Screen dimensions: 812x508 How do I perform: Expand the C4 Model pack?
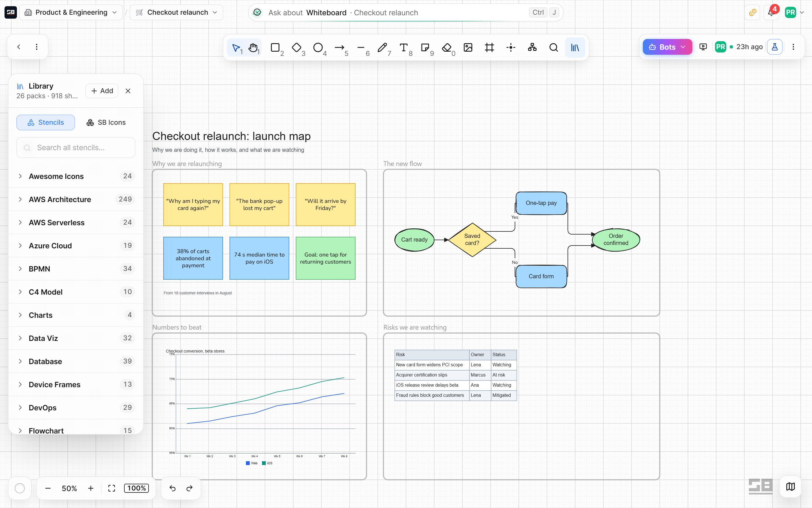pyautogui.click(x=76, y=292)
